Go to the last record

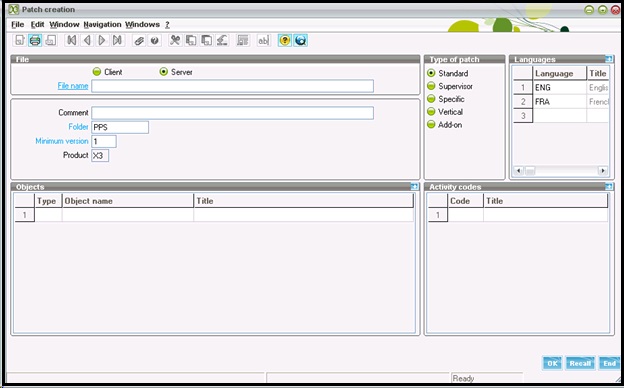pos(117,40)
